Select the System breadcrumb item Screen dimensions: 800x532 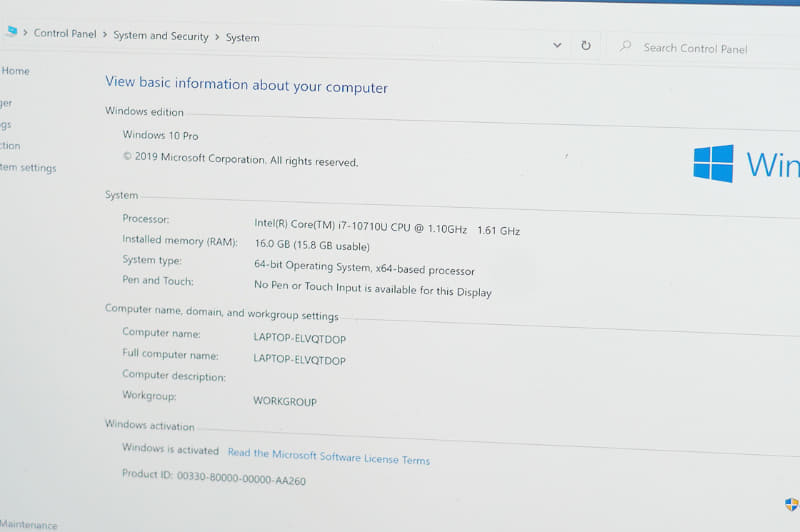243,38
